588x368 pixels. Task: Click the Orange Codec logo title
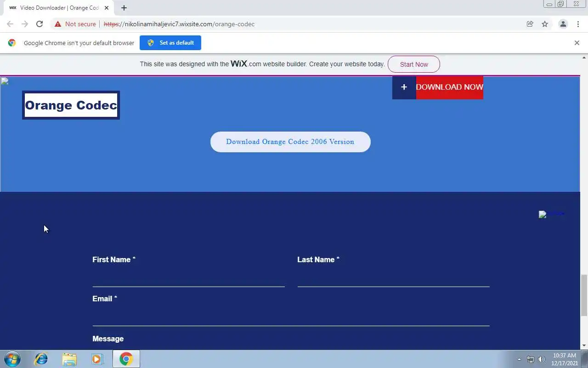pos(71,105)
